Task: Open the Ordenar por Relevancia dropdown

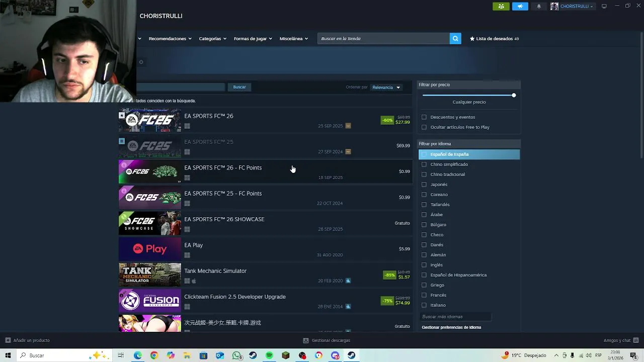Action: pyautogui.click(x=386, y=87)
